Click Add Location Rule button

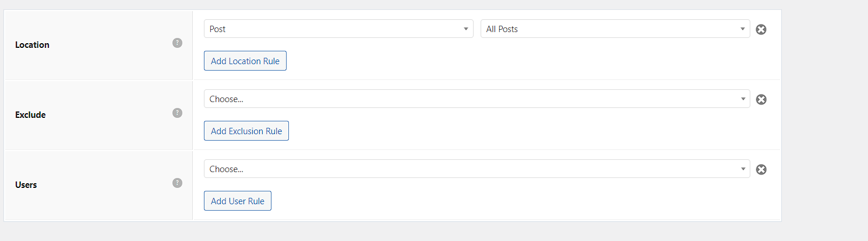click(245, 61)
